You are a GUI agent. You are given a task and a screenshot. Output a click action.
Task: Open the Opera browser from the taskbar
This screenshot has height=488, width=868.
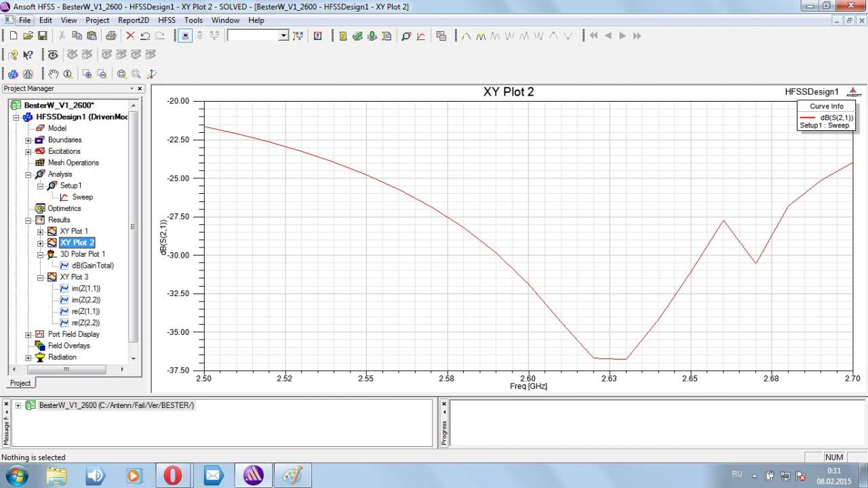(173, 475)
